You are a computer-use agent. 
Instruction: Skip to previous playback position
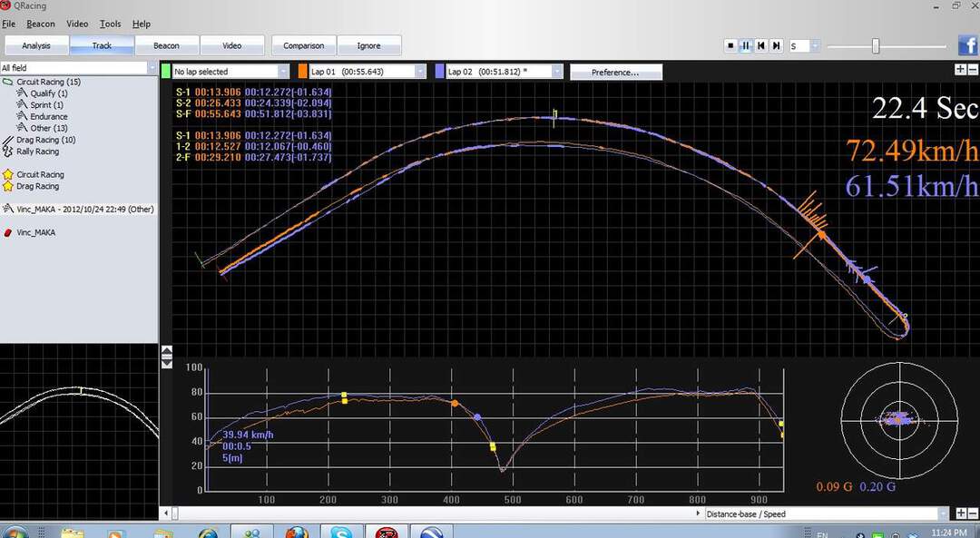[760, 45]
